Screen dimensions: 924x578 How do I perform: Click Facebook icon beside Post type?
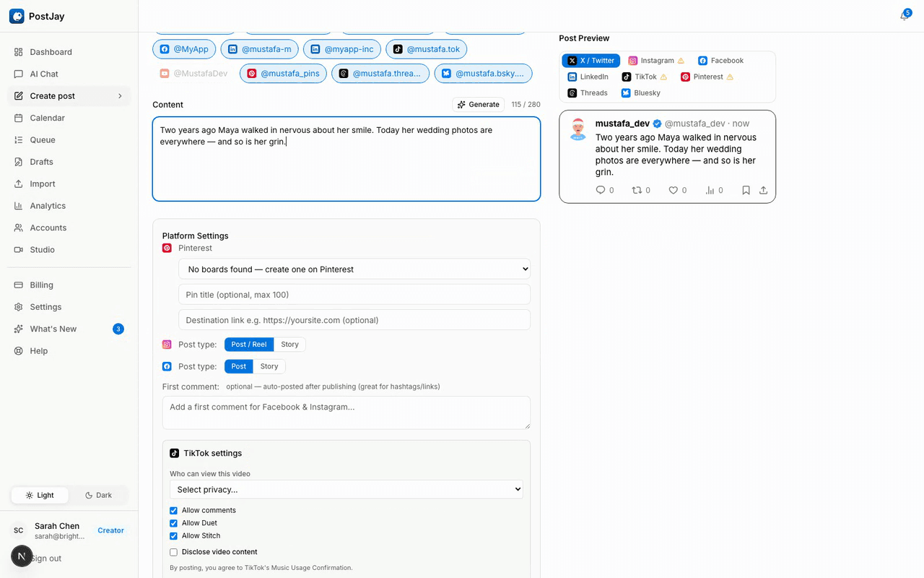[167, 366]
